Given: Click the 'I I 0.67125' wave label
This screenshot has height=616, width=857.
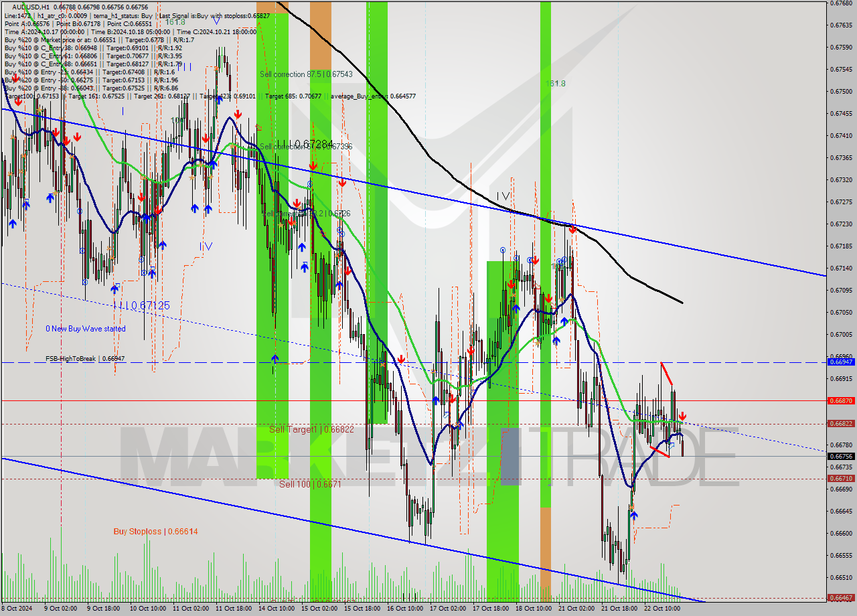Looking at the screenshot, I should (x=143, y=305).
